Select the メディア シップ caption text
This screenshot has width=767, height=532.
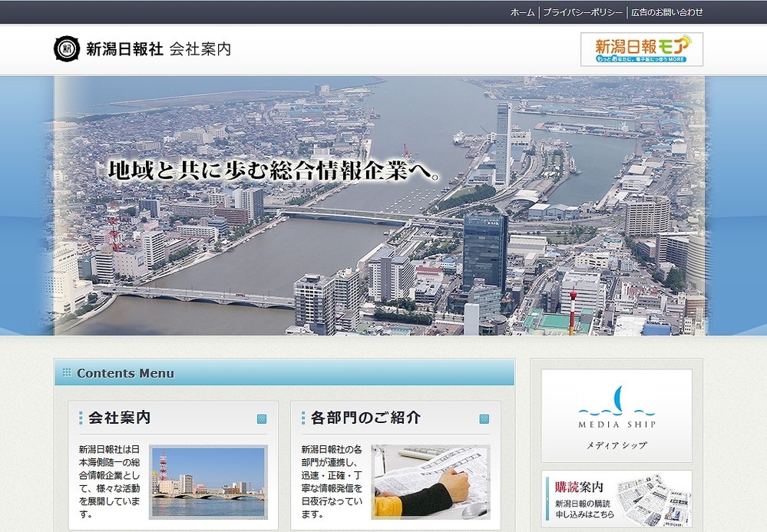pos(617,445)
